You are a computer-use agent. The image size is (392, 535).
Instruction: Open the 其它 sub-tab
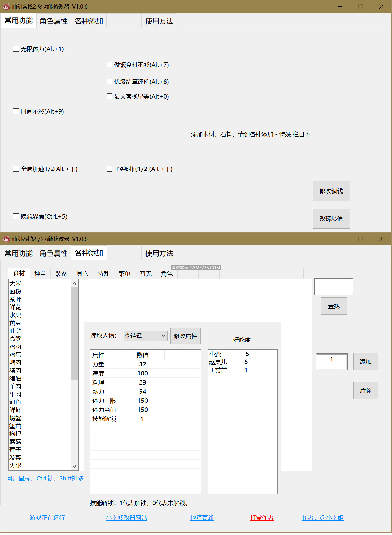coord(82,274)
